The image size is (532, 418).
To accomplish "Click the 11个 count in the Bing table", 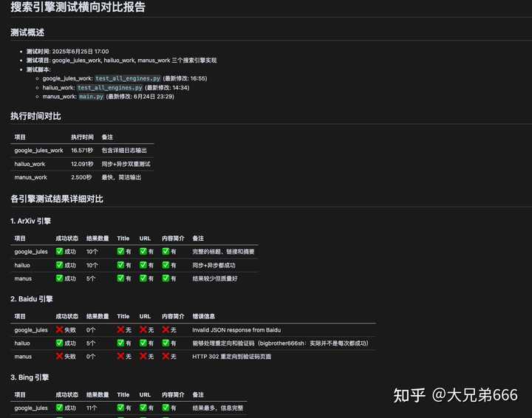I will (x=92, y=408).
